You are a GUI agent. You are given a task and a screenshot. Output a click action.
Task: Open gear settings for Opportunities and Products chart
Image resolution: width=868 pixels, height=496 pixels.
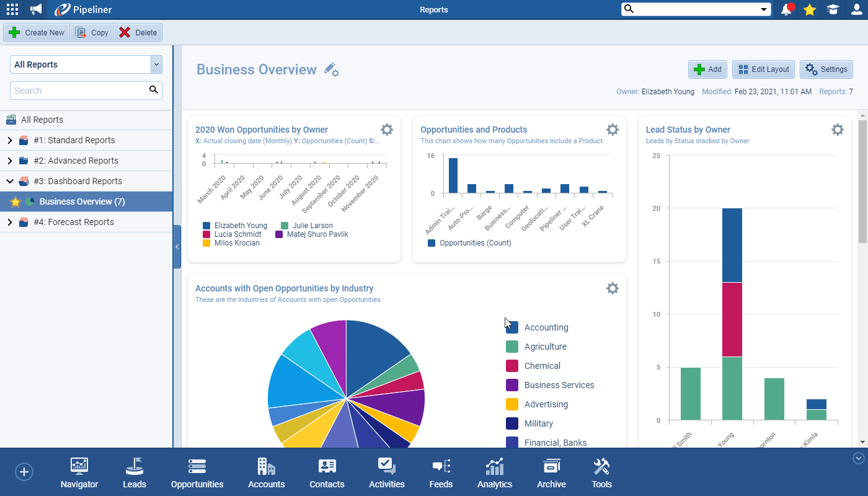click(x=612, y=130)
